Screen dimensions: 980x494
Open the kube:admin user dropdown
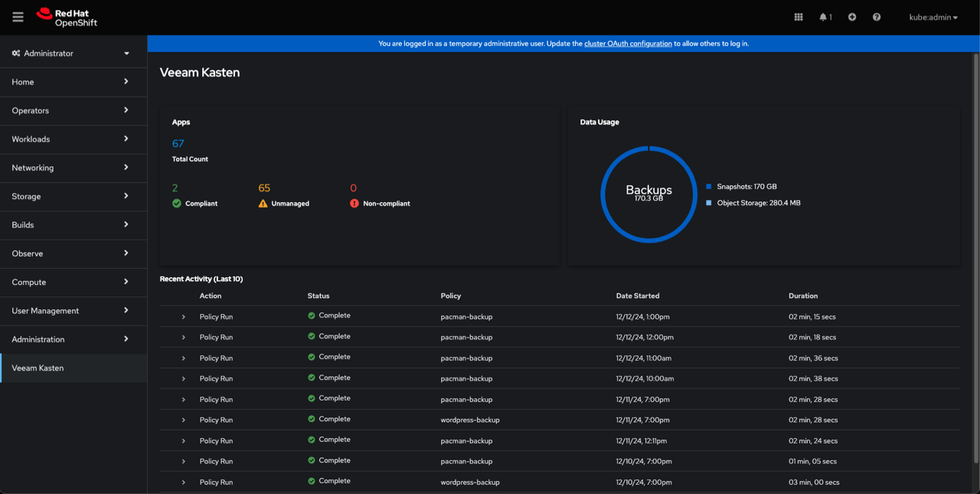933,17
